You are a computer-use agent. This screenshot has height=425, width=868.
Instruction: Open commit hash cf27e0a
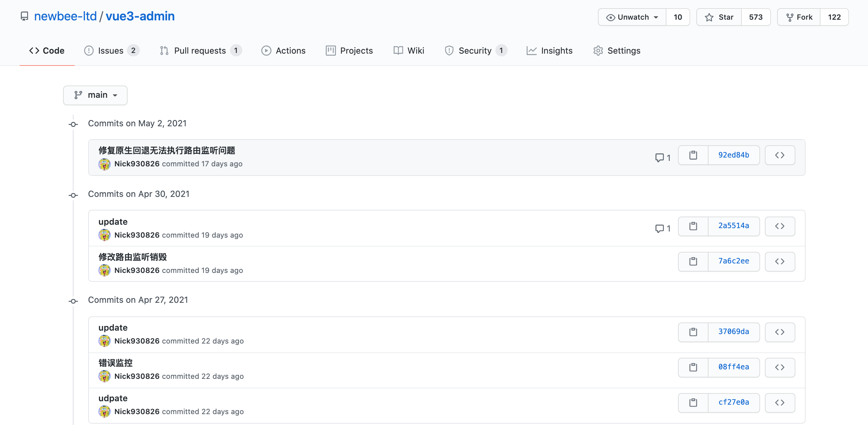[734, 403]
